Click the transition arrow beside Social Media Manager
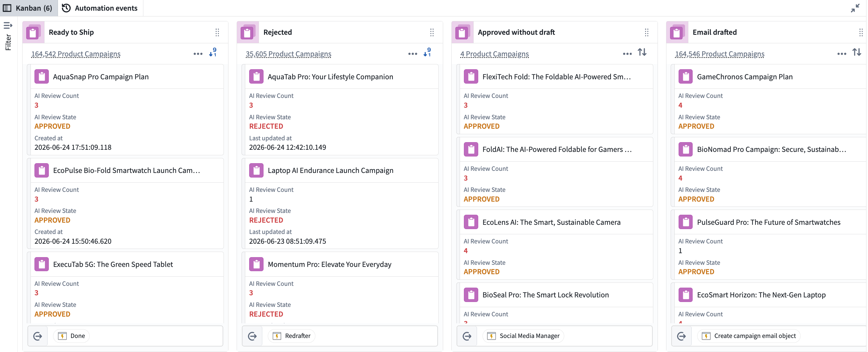 coord(467,336)
